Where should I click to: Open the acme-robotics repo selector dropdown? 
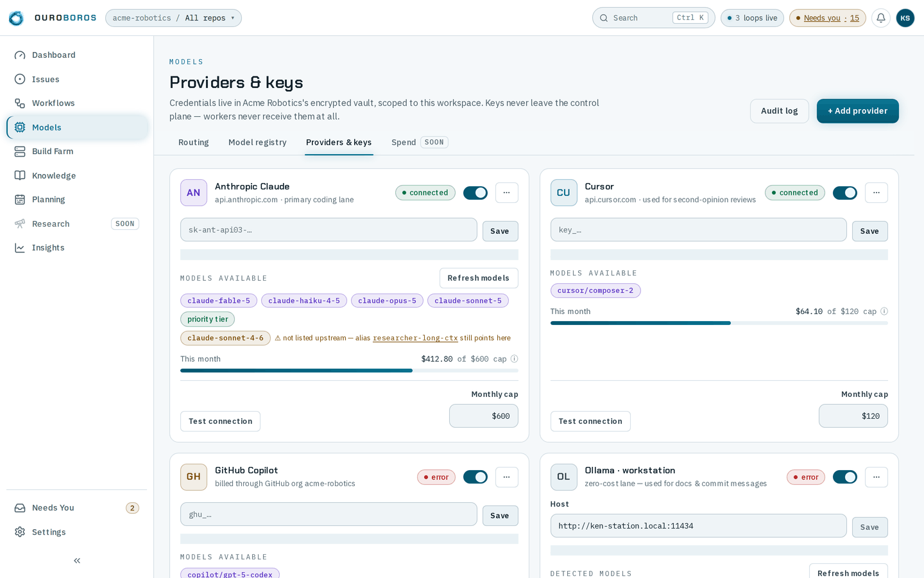pyautogui.click(x=173, y=18)
